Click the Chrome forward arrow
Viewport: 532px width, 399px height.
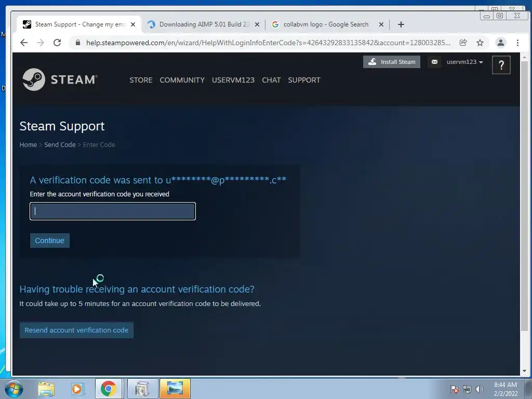point(41,43)
